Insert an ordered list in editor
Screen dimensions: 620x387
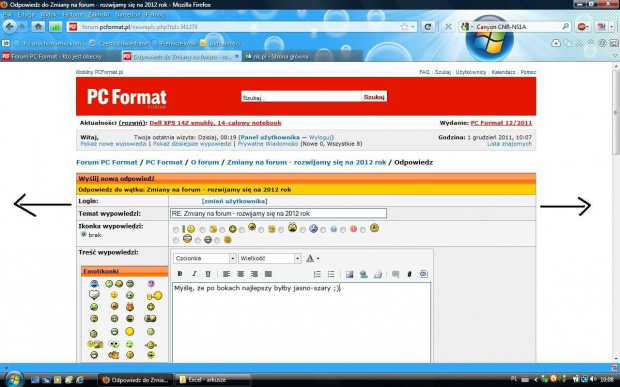coord(317,274)
